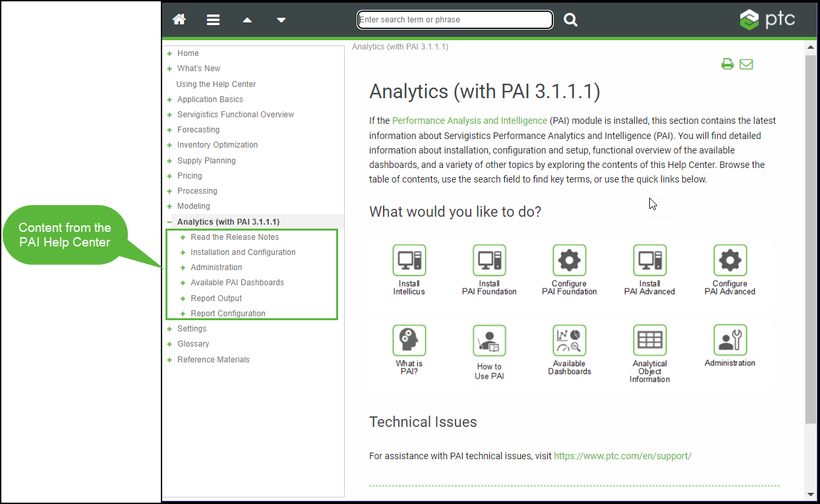Open the Configure PAI Foundation gear icon
Viewport: 820px width, 504px height.
tap(570, 260)
